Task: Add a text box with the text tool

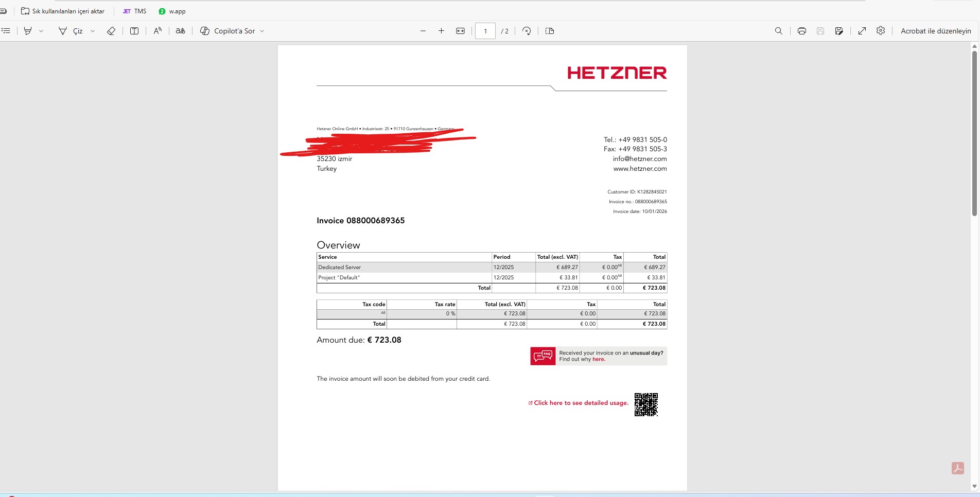Action: pos(134,31)
